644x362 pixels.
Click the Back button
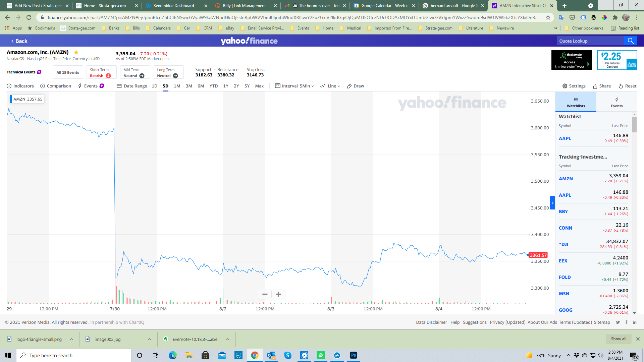(x=19, y=41)
